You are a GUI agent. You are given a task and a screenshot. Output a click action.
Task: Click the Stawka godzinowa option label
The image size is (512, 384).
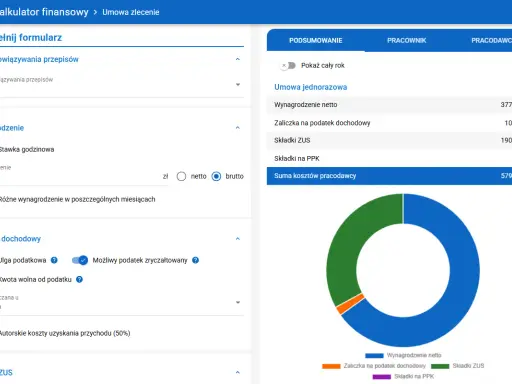[x=27, y=149]
